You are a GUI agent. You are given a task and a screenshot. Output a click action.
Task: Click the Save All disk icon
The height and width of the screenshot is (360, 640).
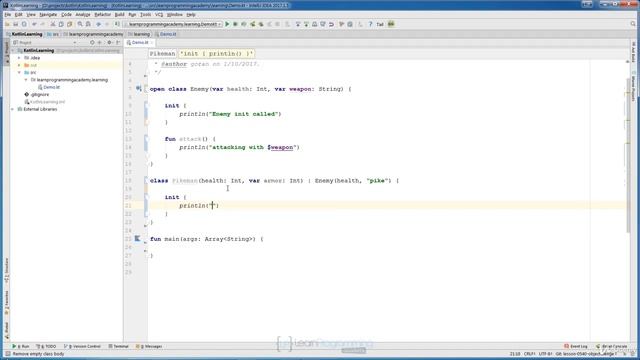tap(16, 24)
